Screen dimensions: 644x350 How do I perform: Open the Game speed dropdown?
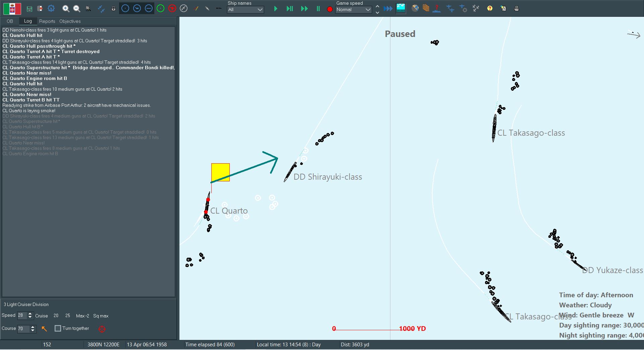[x=354, y=10]
